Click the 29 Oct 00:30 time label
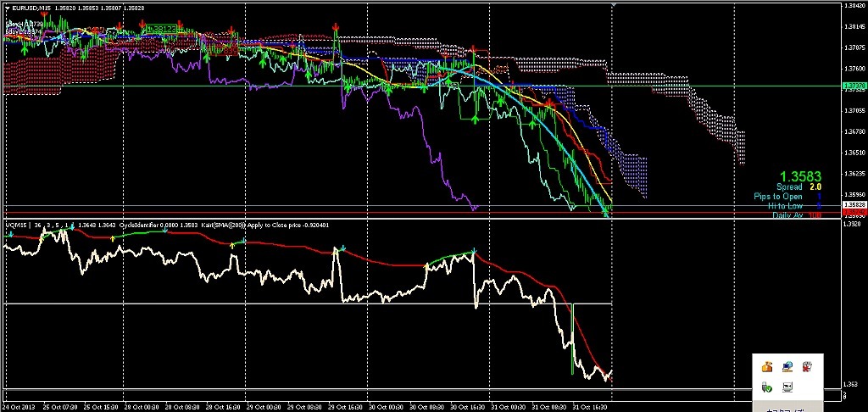Image resolution: width=868 pixels, height=412 pixels. [x=264, y=407]
